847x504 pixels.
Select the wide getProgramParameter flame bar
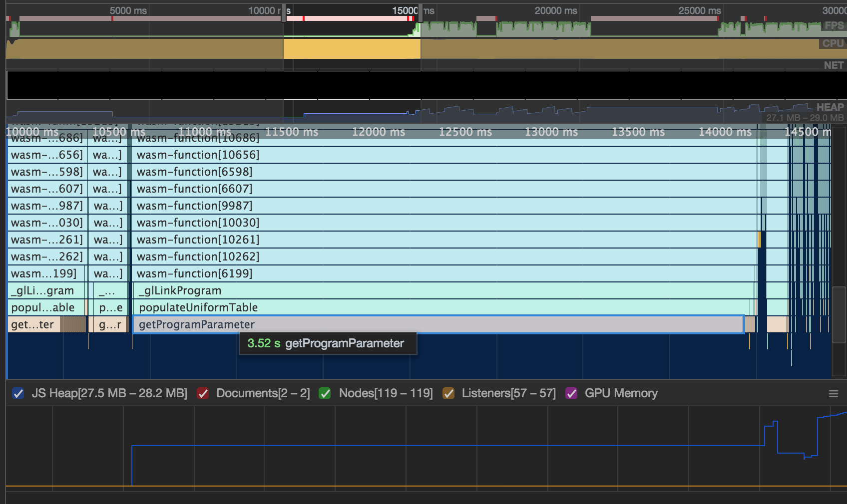click(x=438, y=324)
